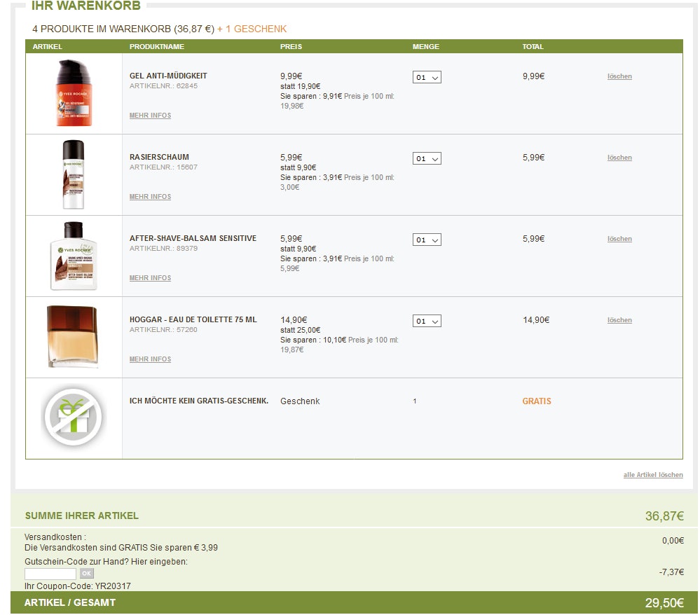This screenshot has height=615, width=700.
Task: Change quantity of Hoggar Eau de Toilette
Action: click(x=427, y=322)
